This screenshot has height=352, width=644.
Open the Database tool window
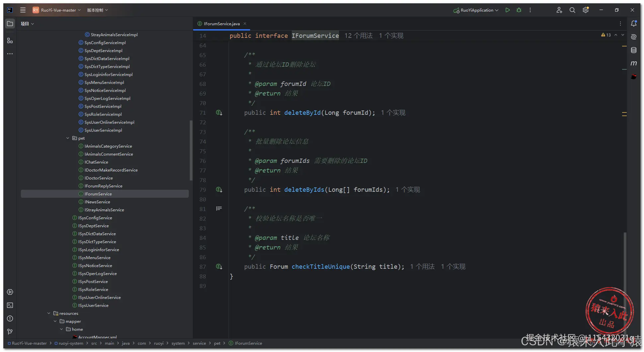pyautogui.click(x=634, y=50)
